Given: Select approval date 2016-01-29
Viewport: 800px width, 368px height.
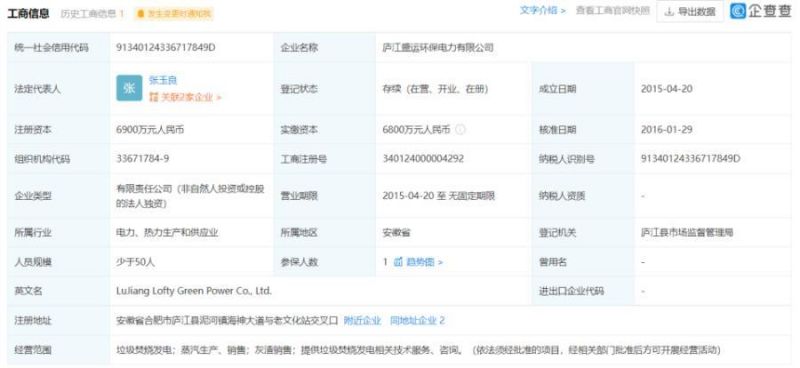Looking at the screenshot, I should pyautogui.click(x=667, y=130).
